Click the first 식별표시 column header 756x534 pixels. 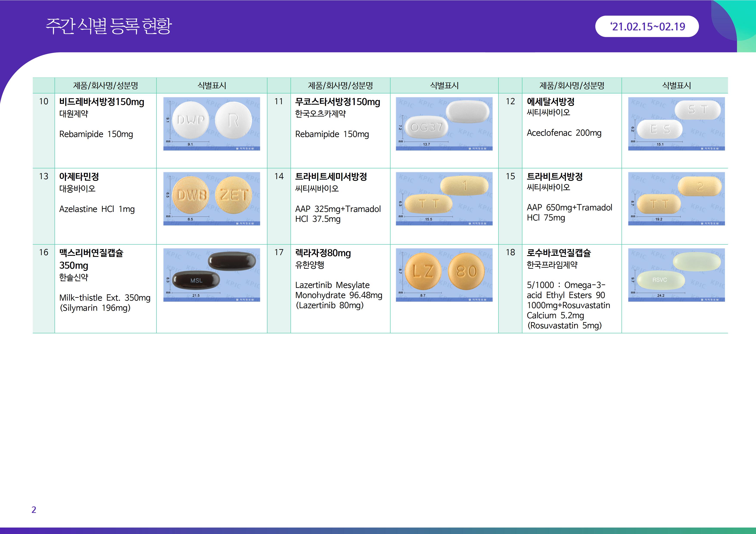tap(211, 85)
